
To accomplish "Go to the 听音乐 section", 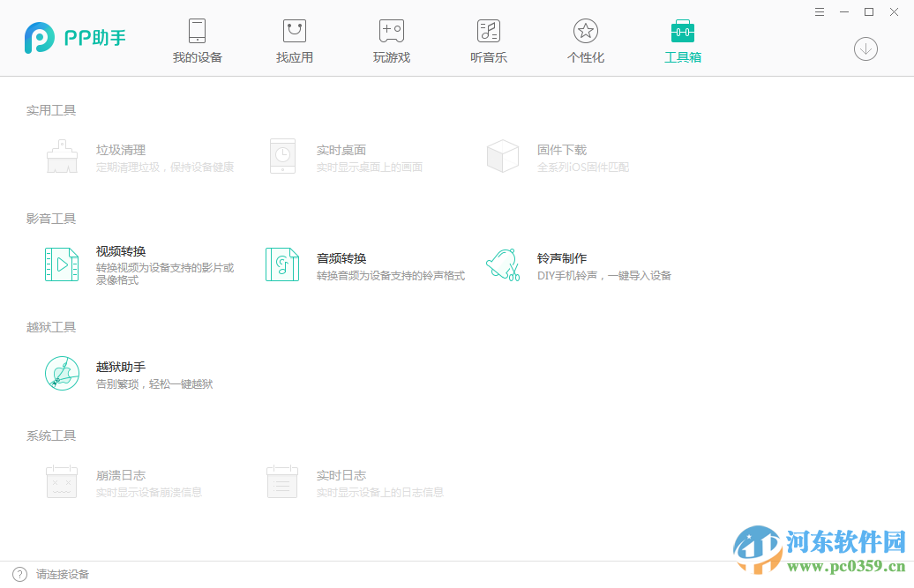I will click(x=488, y=40).
